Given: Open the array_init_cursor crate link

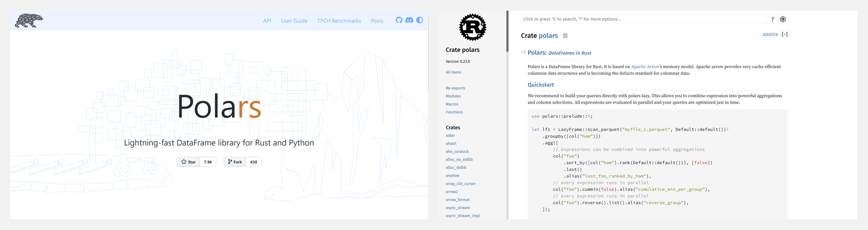Looking at the screenshot, I should click(460, 184).
